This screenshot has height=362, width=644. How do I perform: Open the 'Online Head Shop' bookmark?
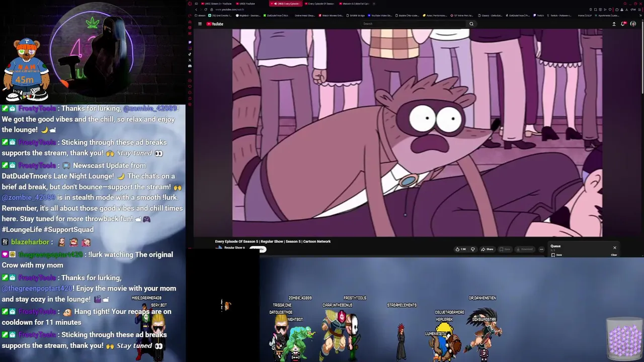(304, 16)
